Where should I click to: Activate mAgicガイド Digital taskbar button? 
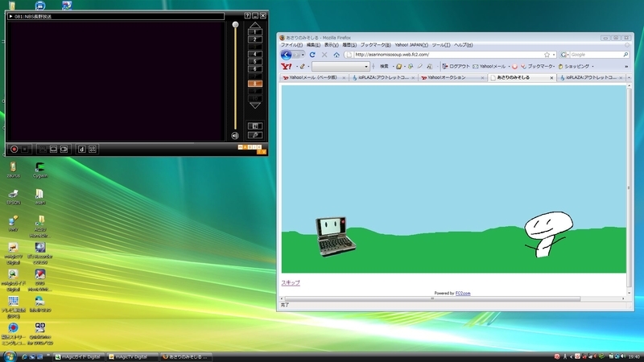click(78, 356)
